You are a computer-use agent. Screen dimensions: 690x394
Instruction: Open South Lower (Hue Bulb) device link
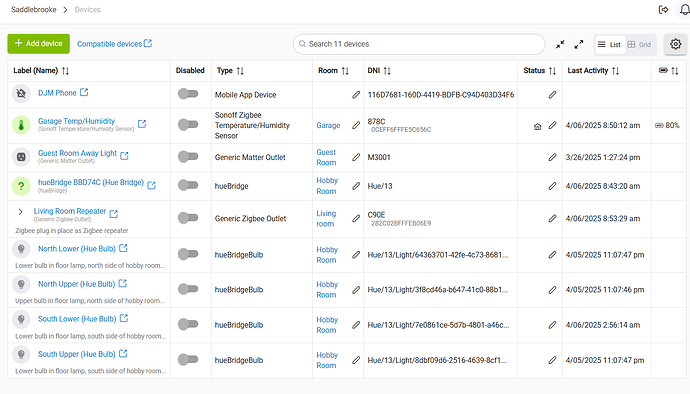[77, 319]
